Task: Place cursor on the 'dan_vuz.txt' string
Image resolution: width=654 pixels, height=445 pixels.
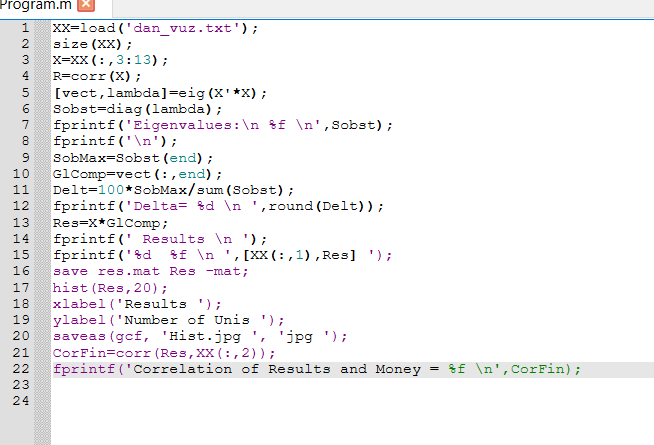Action: pyautogui.click(x=182, y=28)
